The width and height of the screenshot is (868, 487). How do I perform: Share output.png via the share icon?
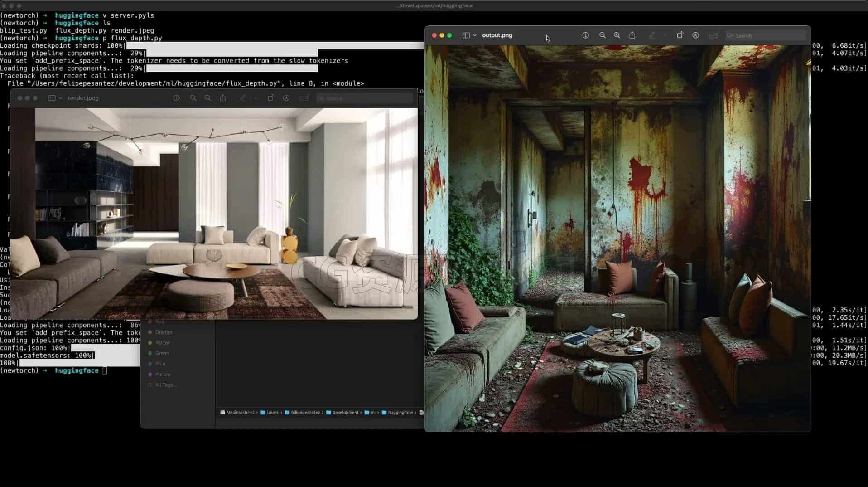coord(632,35)
